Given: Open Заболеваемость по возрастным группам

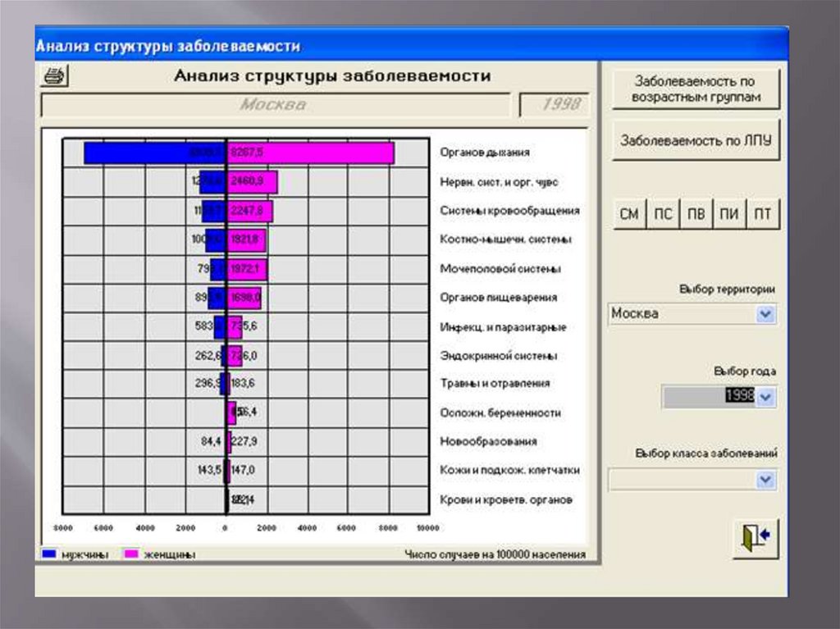Looking at the screenshot, I should coord(695,89).
